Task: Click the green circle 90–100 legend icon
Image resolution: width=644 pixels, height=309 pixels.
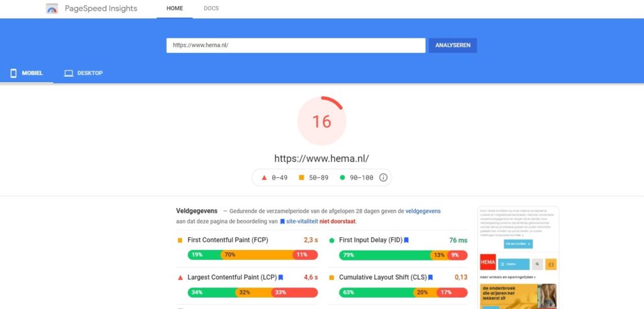Action: [x=342, y=178]
